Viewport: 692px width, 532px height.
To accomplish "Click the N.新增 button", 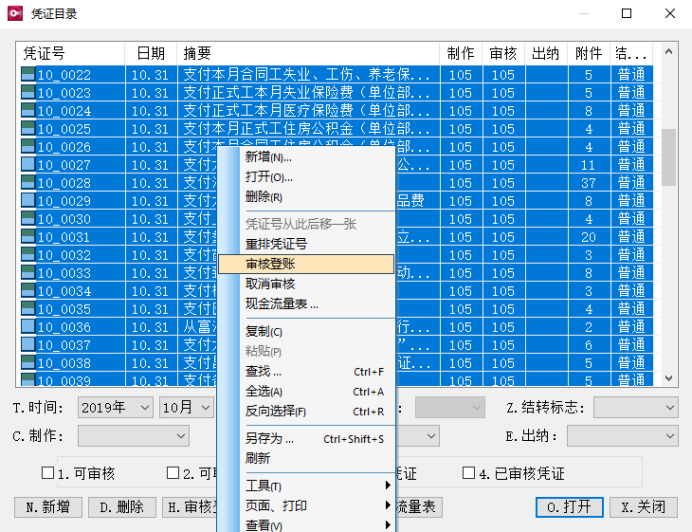I will click(x=48, y=507).
